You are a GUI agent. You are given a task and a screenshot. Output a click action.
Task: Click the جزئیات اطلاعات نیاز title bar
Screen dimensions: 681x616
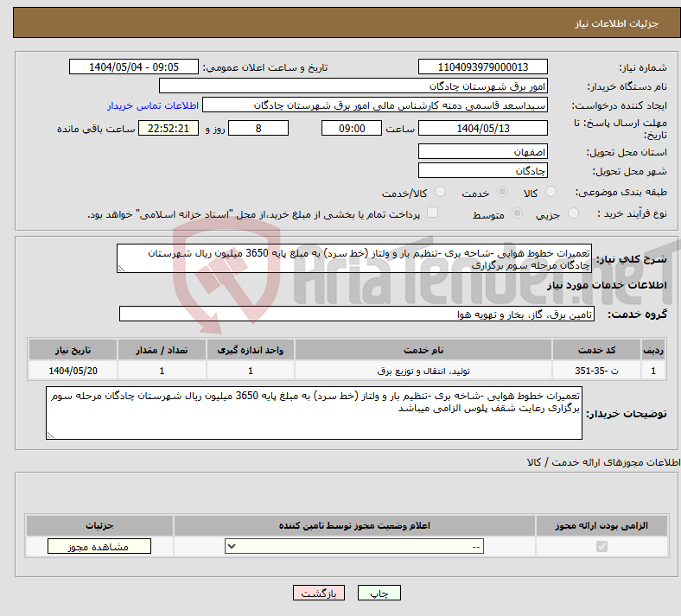347,22
